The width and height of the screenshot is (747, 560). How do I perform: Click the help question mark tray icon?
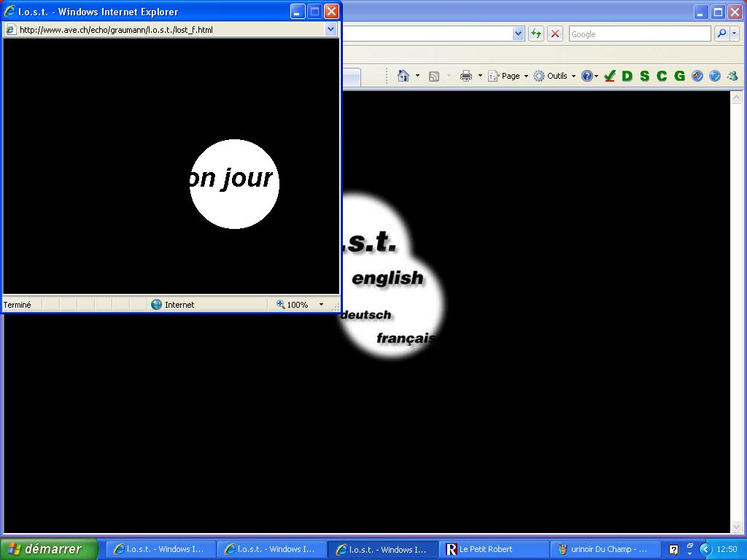pos(673,550)
